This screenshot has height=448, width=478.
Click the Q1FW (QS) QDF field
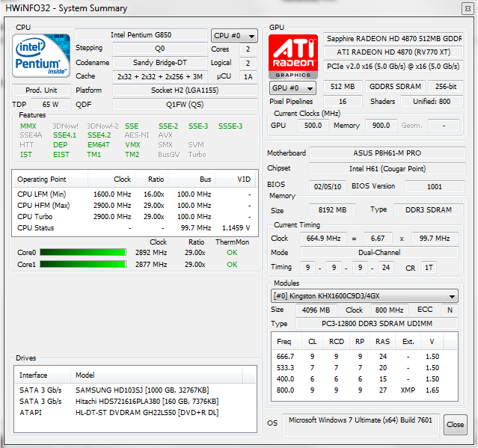[x=185, y=105]
